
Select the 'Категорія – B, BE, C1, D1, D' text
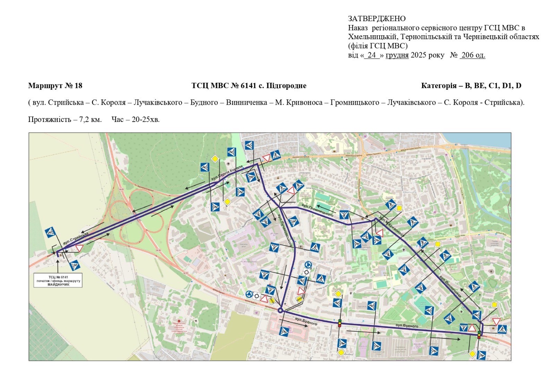(471, 86)
